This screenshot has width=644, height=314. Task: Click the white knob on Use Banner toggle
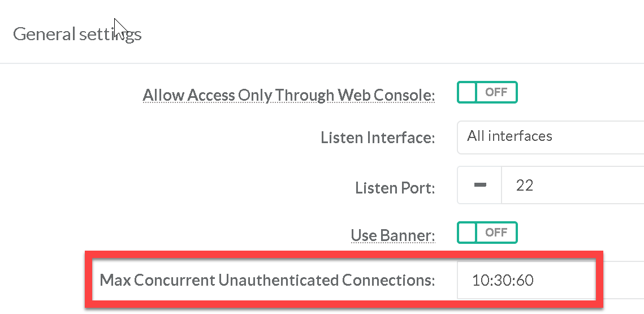(467, 233)
